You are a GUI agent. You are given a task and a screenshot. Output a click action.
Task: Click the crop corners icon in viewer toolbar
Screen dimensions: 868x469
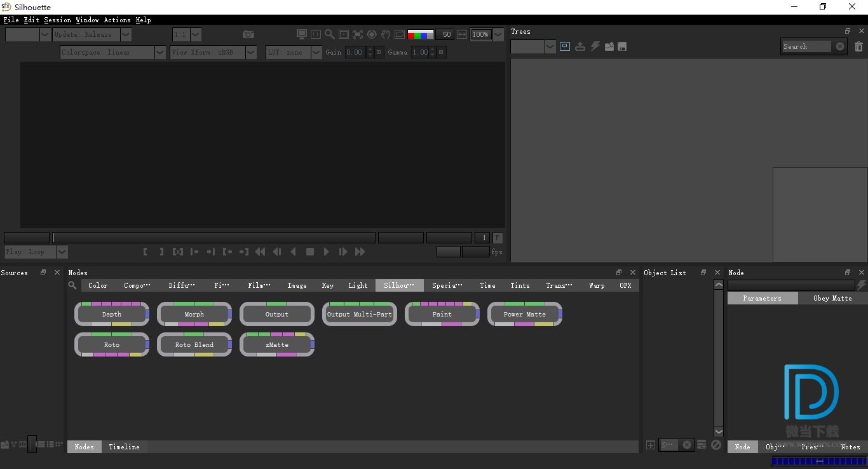(358, 34)
